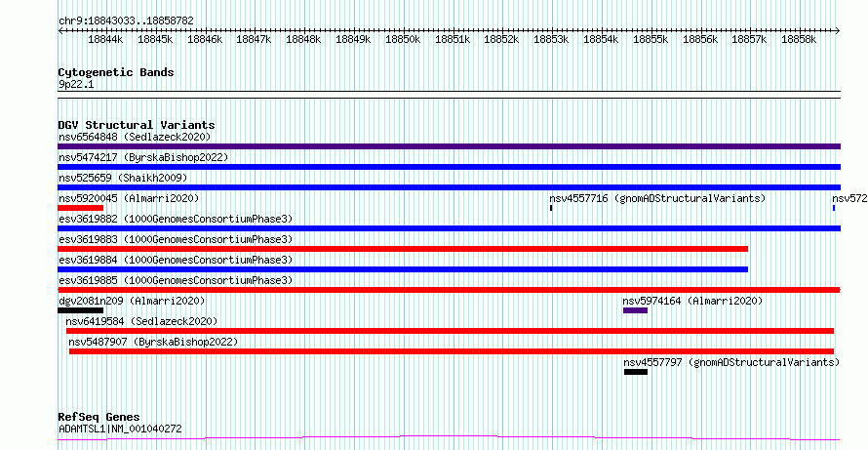This screenshot has width=868, height=450.
Task: Click the blue nsv5474217 variant bar
Action: (449, 167)
